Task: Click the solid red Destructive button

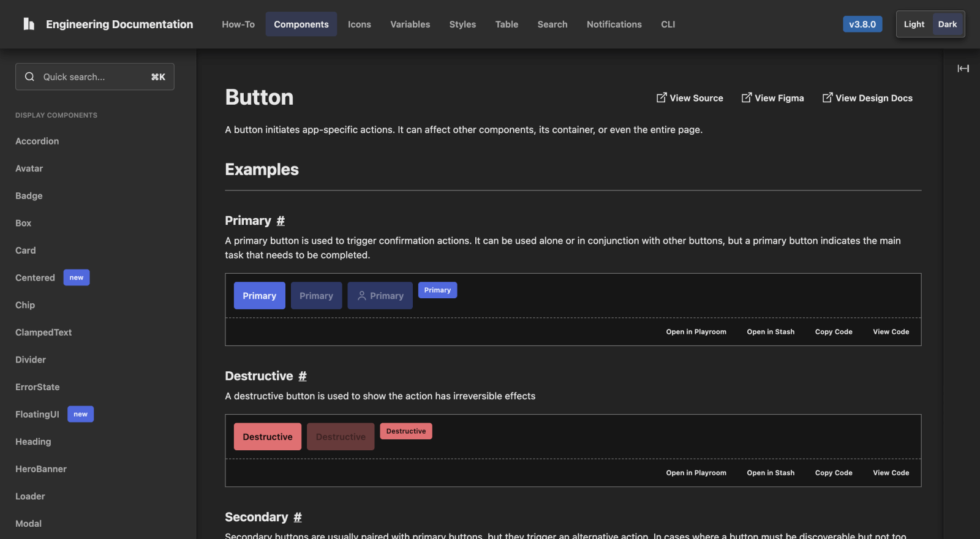Action: [x=268, y=437]
